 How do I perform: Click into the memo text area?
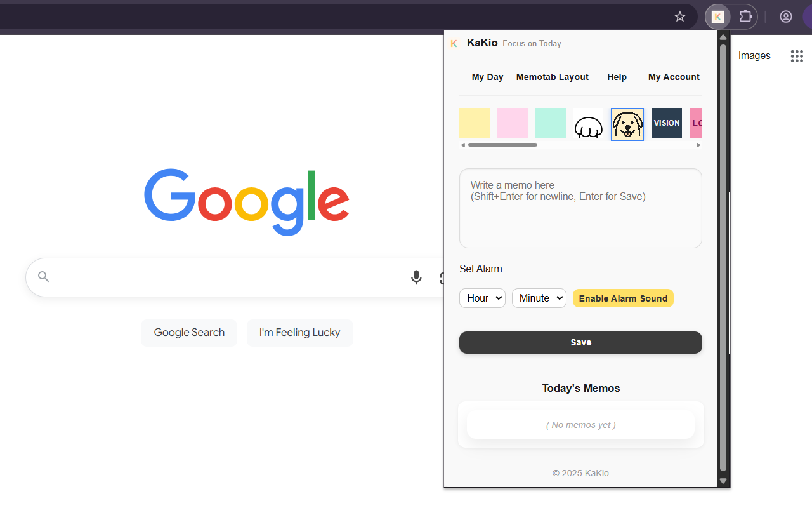pyautogui.click(x=580, y=208)
